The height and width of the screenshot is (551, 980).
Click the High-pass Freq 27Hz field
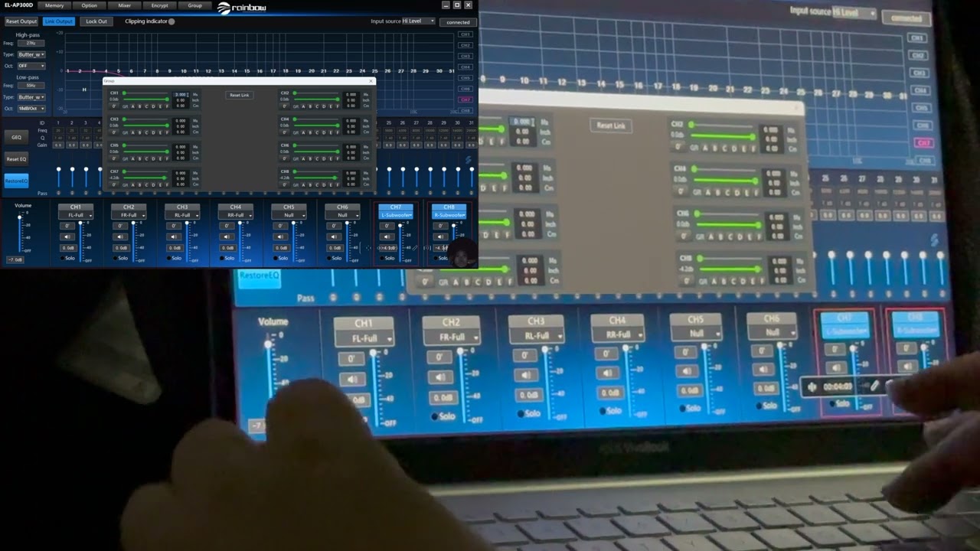(x=31, y=43)
